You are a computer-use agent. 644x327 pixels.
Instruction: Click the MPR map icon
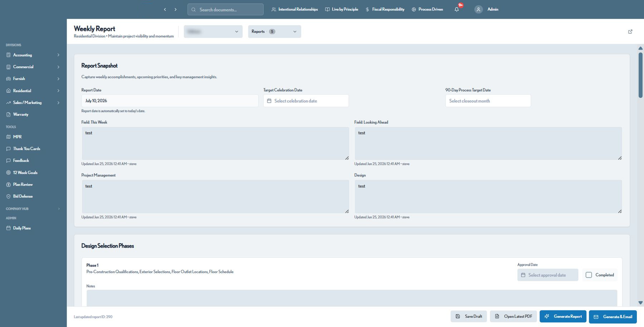(x=9, y=137)
